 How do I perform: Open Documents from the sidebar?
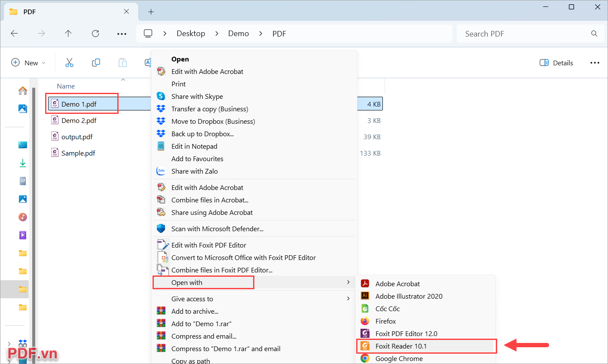click(x=23, y=181)
